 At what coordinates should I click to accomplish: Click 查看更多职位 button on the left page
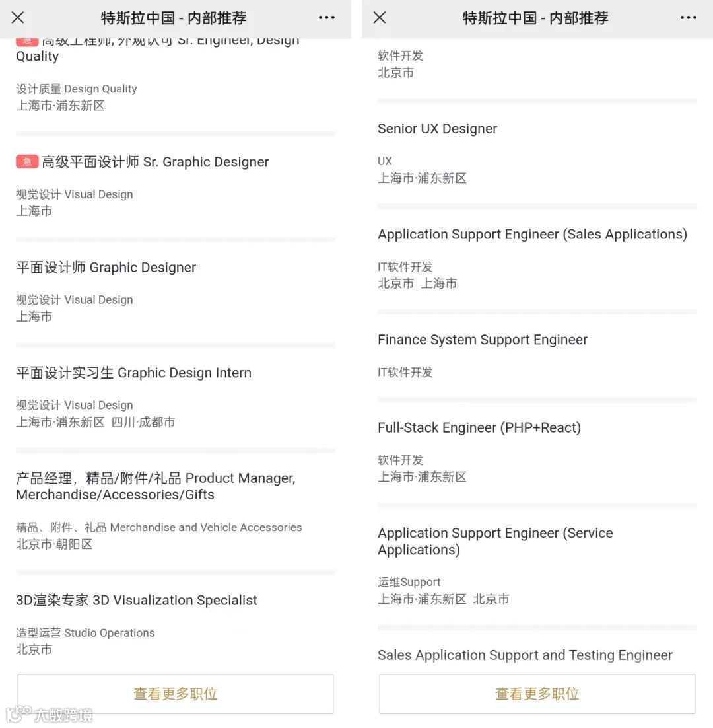point(176,694)
